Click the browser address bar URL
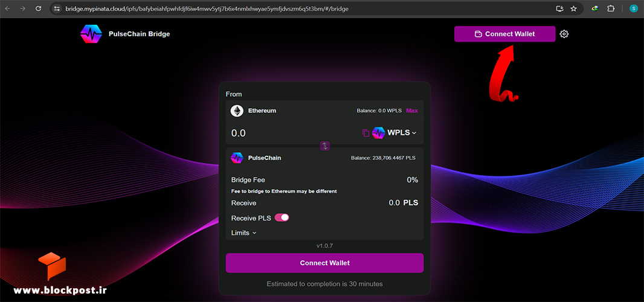Screen dimensions: 644x302 coord(207,8)
